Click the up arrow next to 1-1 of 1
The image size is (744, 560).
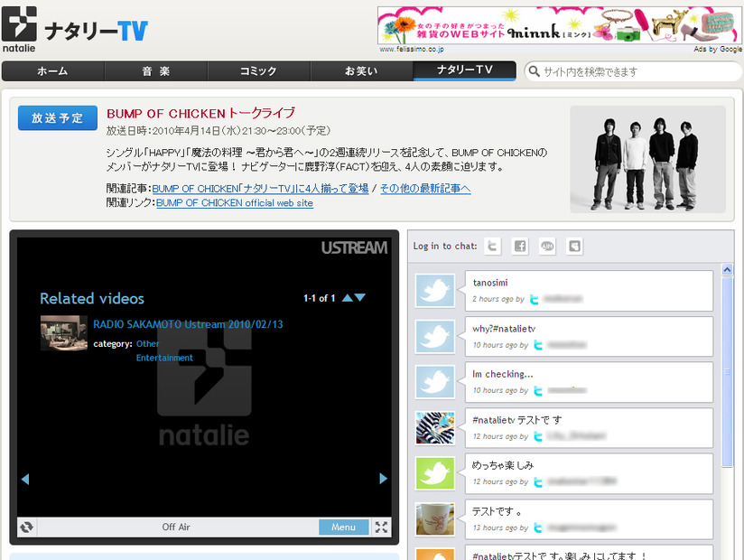[x=348, y=297]
